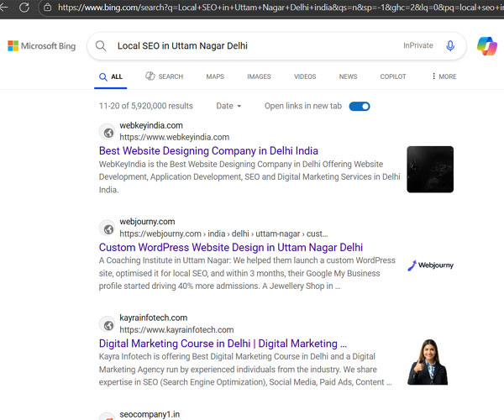The image size is (504, 420).
Task: Switch to the Images tab
Action: pyautogui.click(x=259, y=76)
